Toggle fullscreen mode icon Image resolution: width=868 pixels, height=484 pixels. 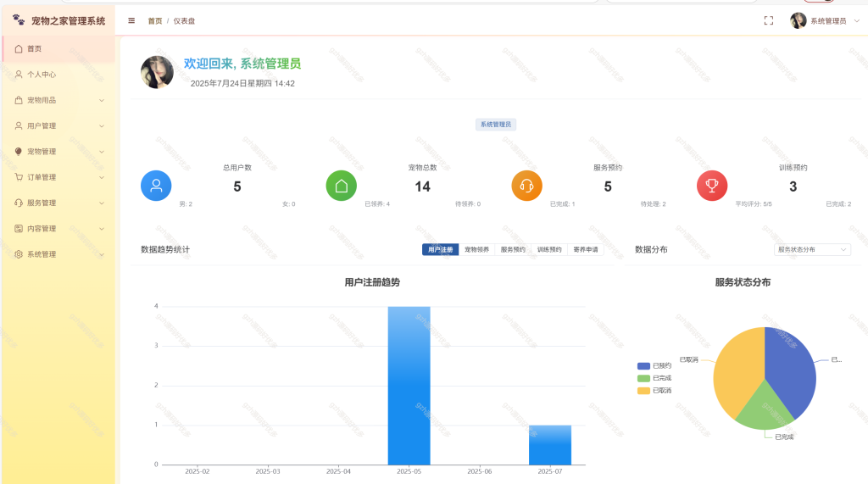click(x=768, y=21)
